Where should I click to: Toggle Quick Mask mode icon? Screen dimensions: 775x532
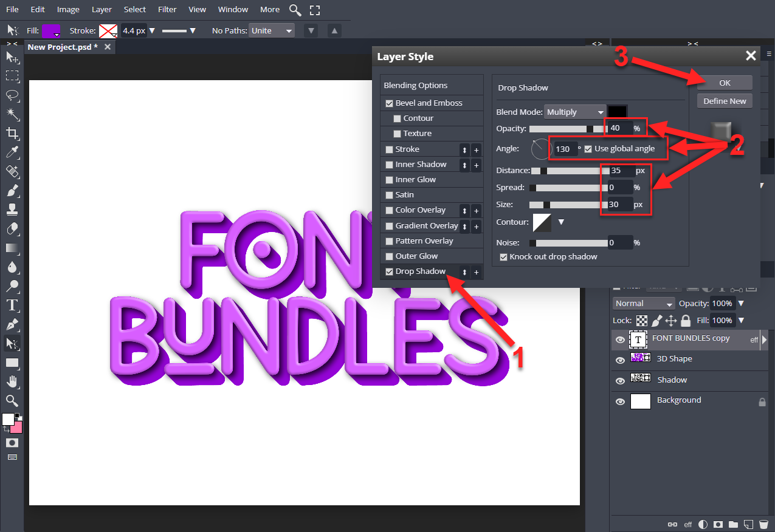[12, 443]
